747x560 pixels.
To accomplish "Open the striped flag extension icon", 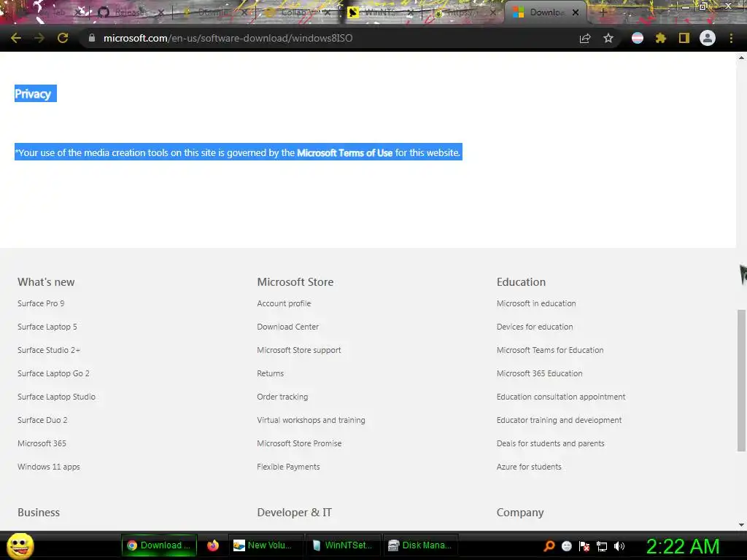I will 638,38.
